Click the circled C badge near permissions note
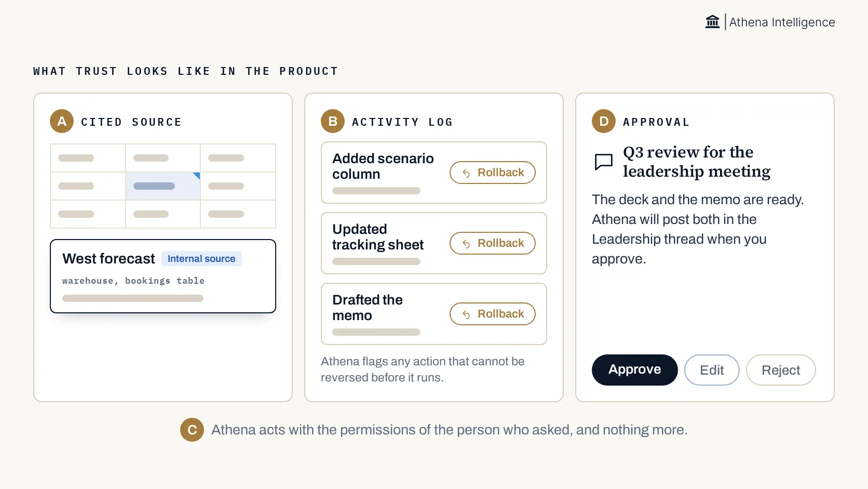 [x=192, y=430]
